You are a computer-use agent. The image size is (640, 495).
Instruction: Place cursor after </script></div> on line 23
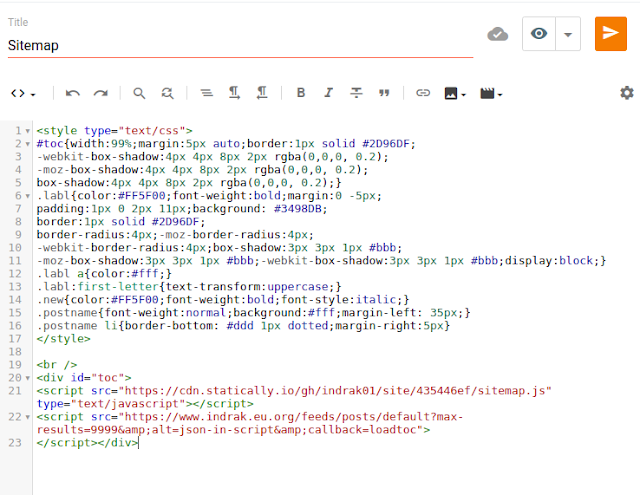139,443
